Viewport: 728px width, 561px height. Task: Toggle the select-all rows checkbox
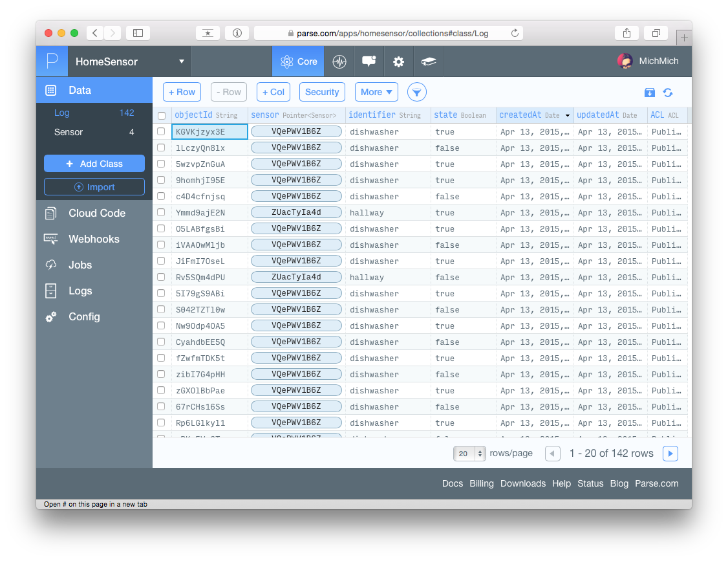162,116
